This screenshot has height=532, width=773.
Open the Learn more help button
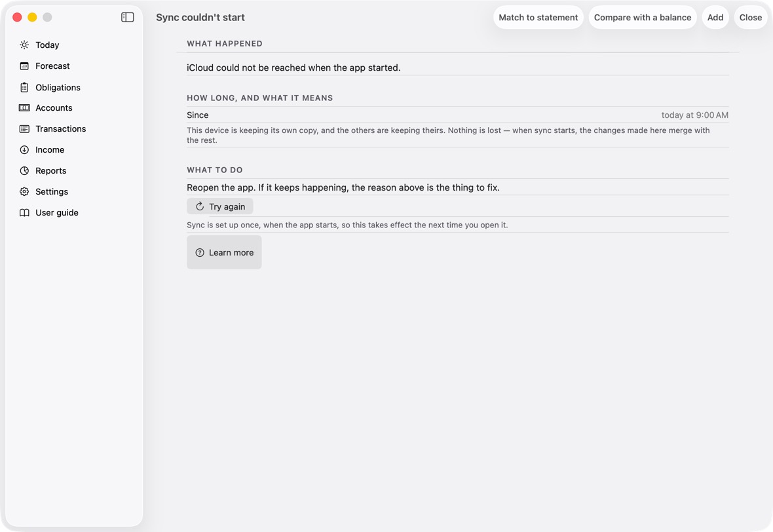coord(224,252)
